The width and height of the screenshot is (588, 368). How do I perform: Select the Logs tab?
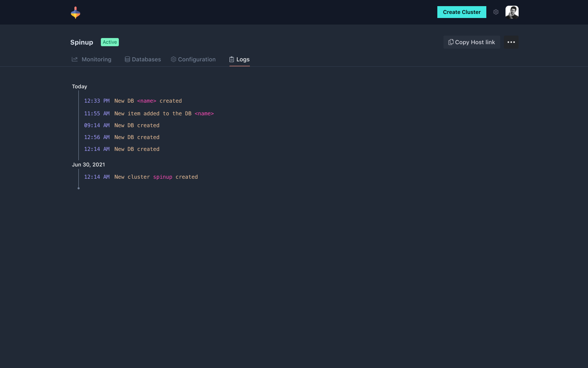coord(243,59)
